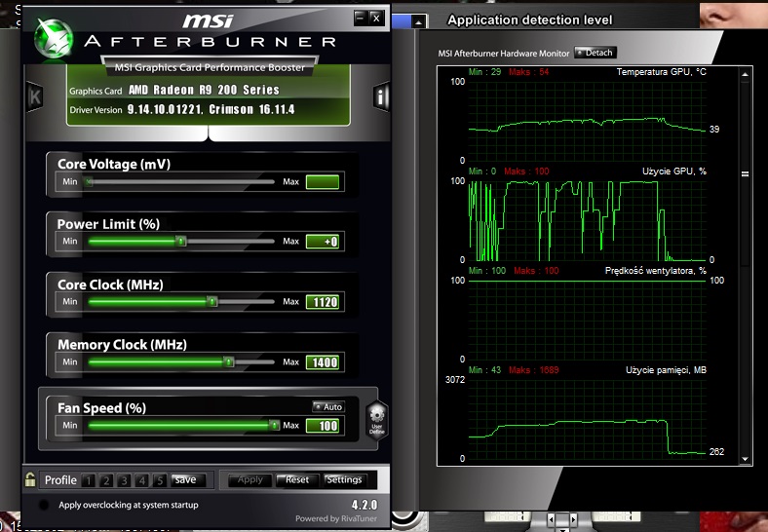Open the information i side button

pos(380,96)
